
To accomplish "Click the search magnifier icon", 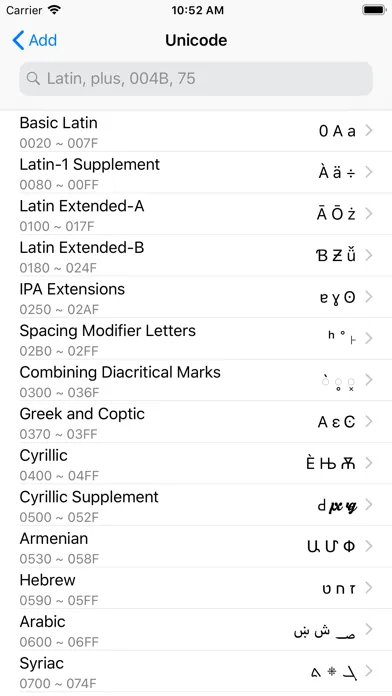I will click(33, 79).
